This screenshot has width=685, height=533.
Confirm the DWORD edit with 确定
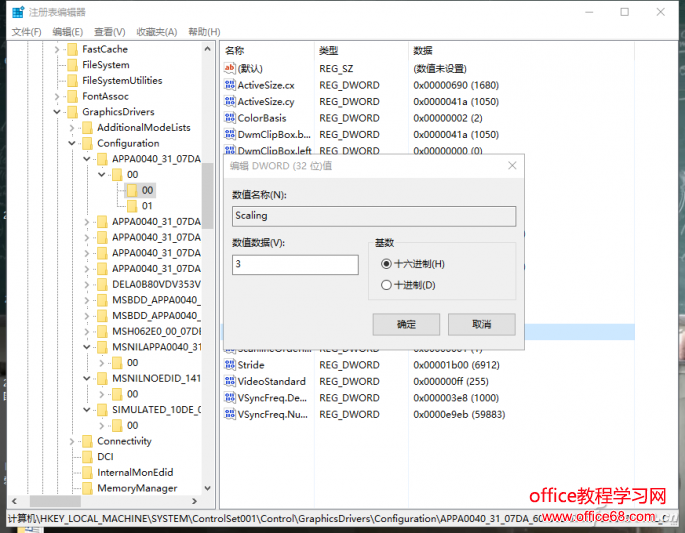[x=406, y=325]
